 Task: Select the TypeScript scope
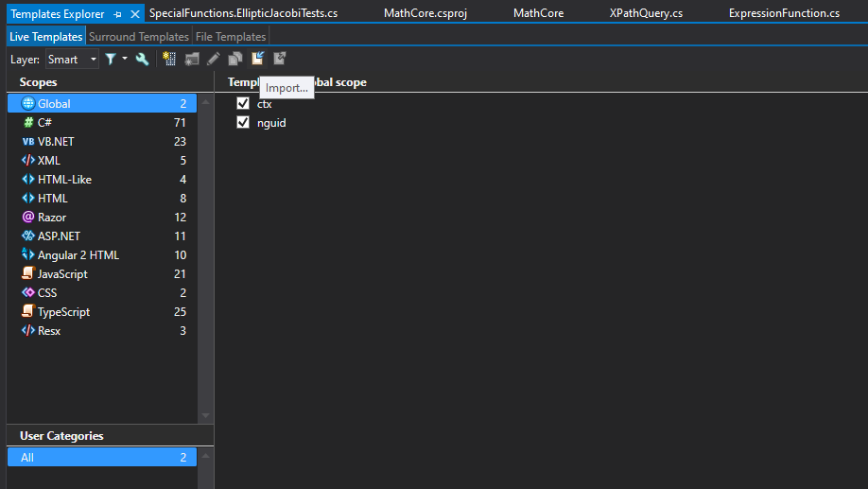click(102, 312)
